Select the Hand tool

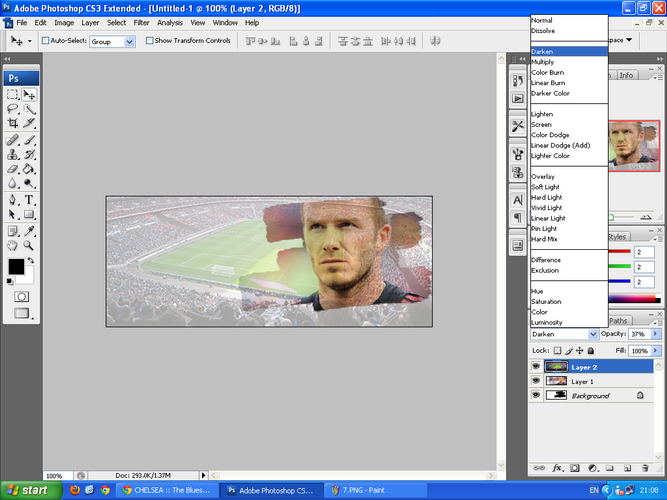pos(13,244)
